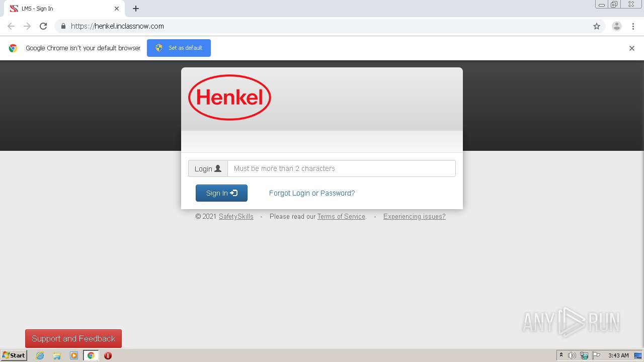Click the red Opera-style taskbar icon

[x=108, y=355]
